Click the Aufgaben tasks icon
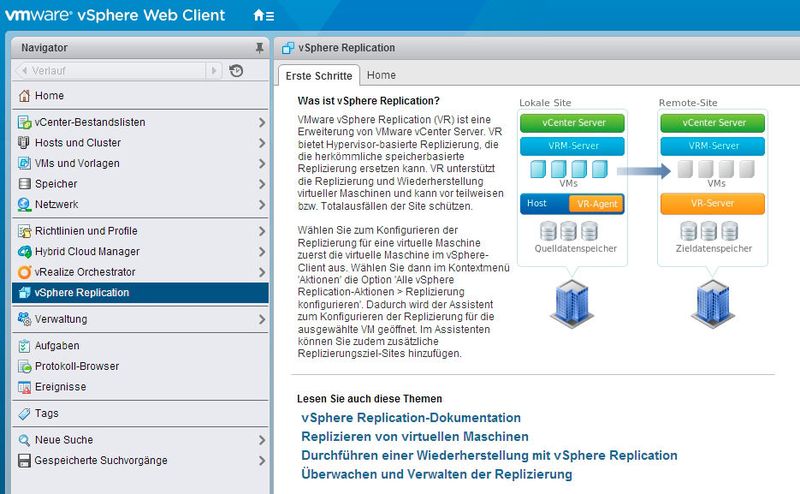The width and height of the screenshot is (800, 494). [x=24, y=345]
